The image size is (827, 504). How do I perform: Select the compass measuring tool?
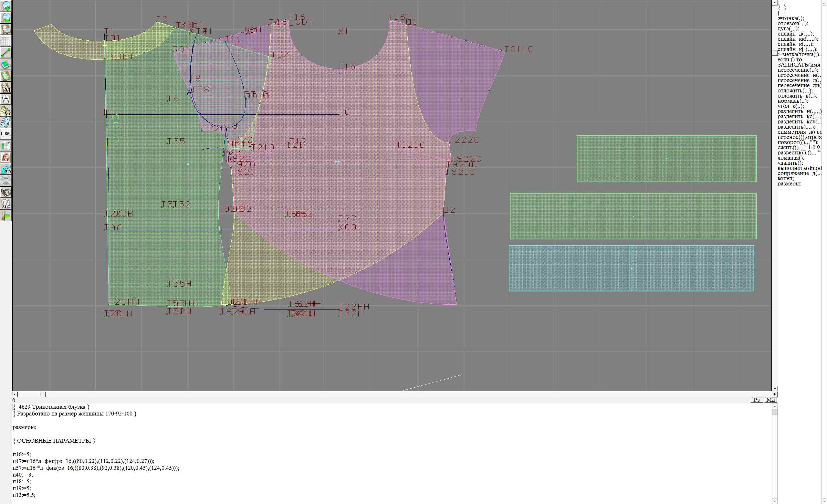tap(6, 99)
